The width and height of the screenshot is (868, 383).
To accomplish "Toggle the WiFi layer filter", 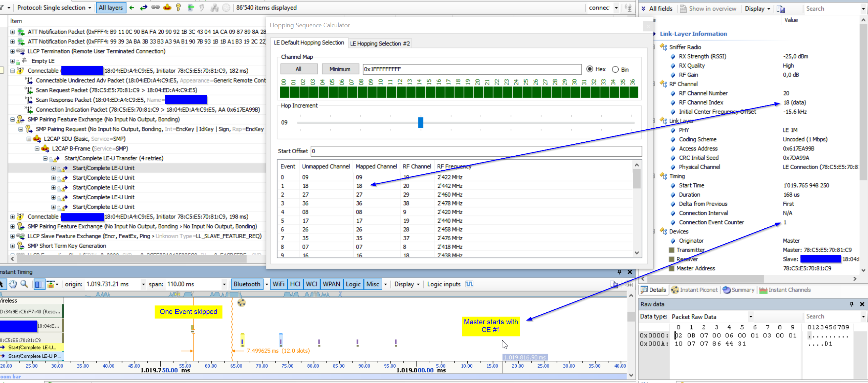I will click(278, 284).
